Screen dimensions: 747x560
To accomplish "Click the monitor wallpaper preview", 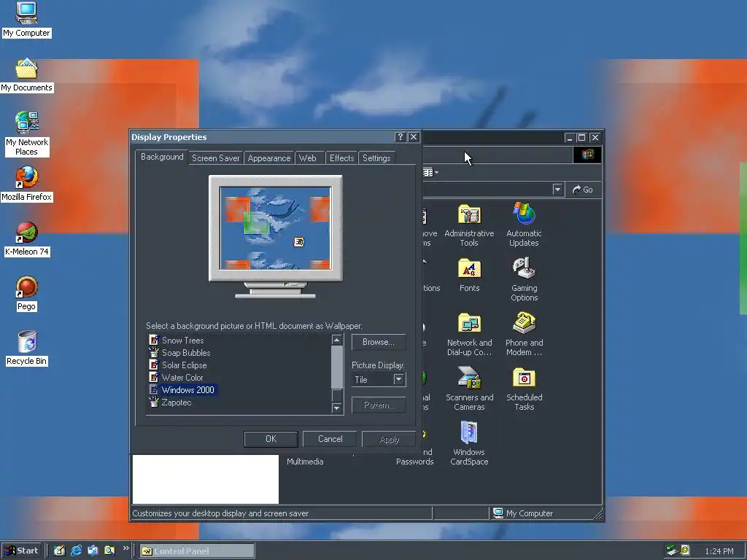I will [275, 228].
